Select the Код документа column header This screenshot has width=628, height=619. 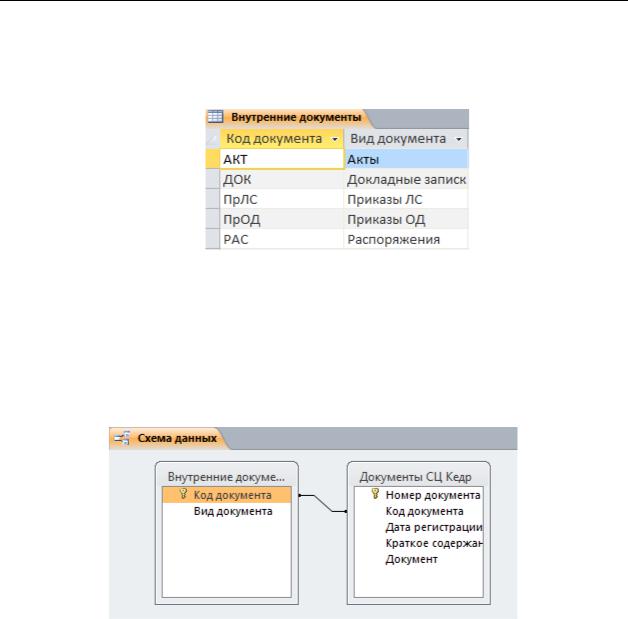click(282, 139)
